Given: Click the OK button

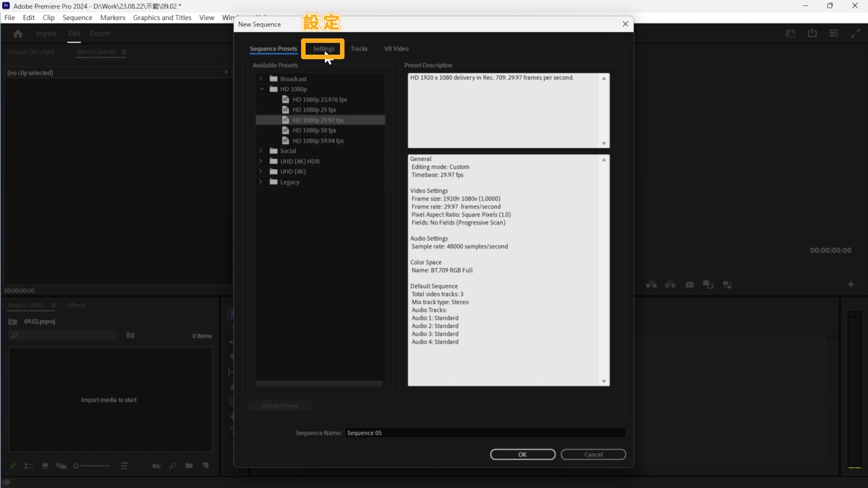Looking at the screenshot, I should (523, 454).
